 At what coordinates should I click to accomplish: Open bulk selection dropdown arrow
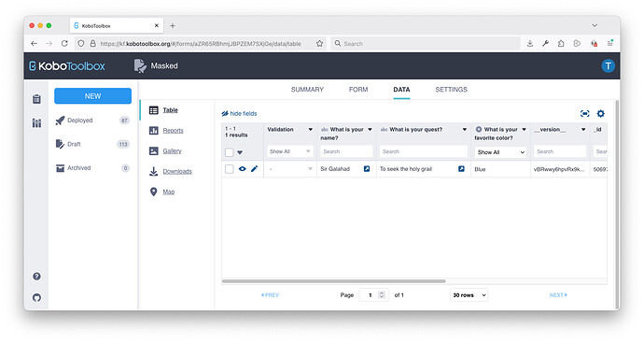pyautogui.click(x=240, y=152)
